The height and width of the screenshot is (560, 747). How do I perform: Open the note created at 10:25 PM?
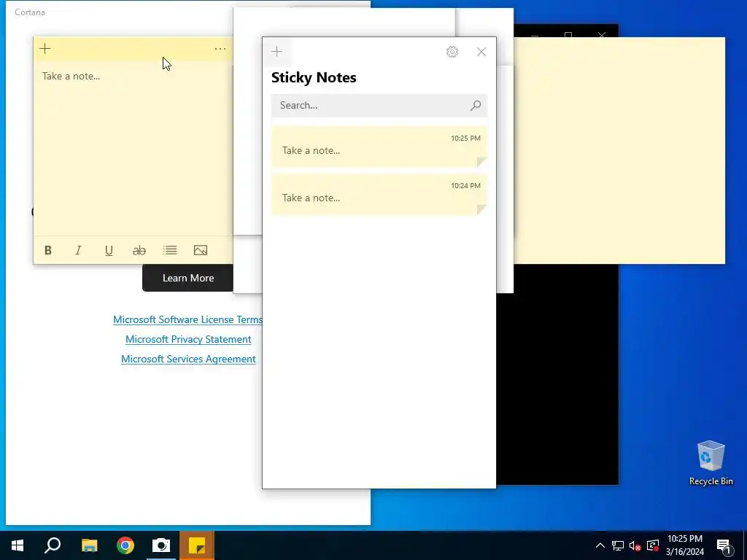click(x=379, y=147)
